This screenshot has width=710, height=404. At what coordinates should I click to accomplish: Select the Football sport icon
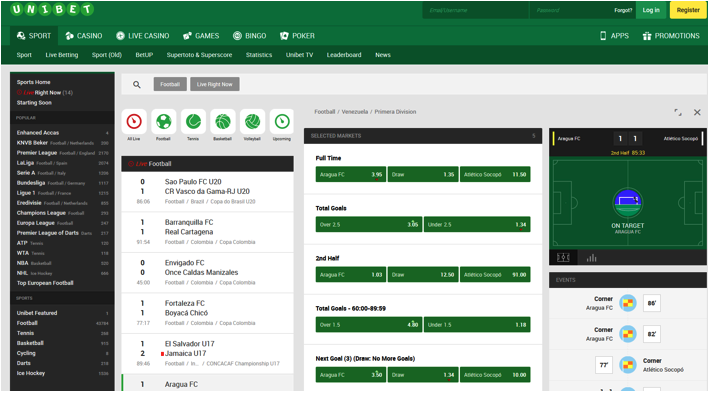click(163, 122)
